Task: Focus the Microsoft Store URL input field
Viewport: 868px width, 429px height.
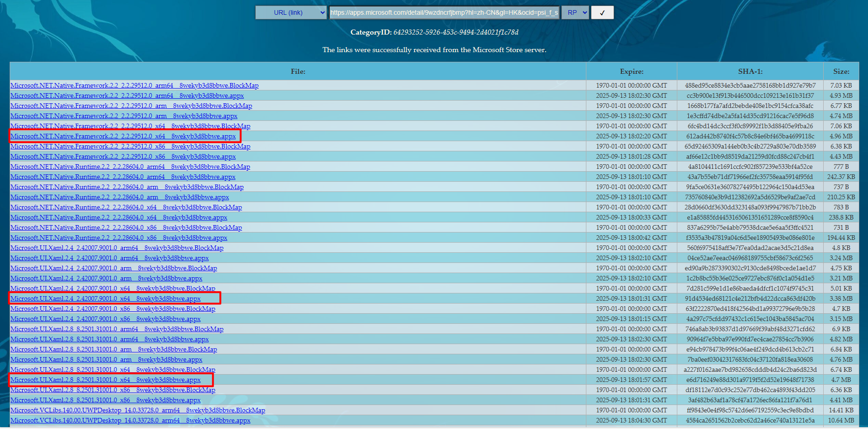Action: [x=444, y=12]
